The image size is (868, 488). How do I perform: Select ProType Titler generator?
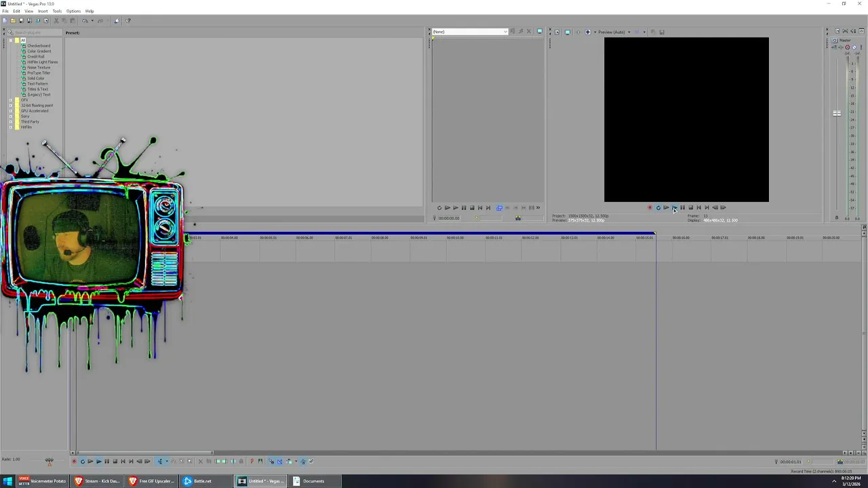[39, 73]
